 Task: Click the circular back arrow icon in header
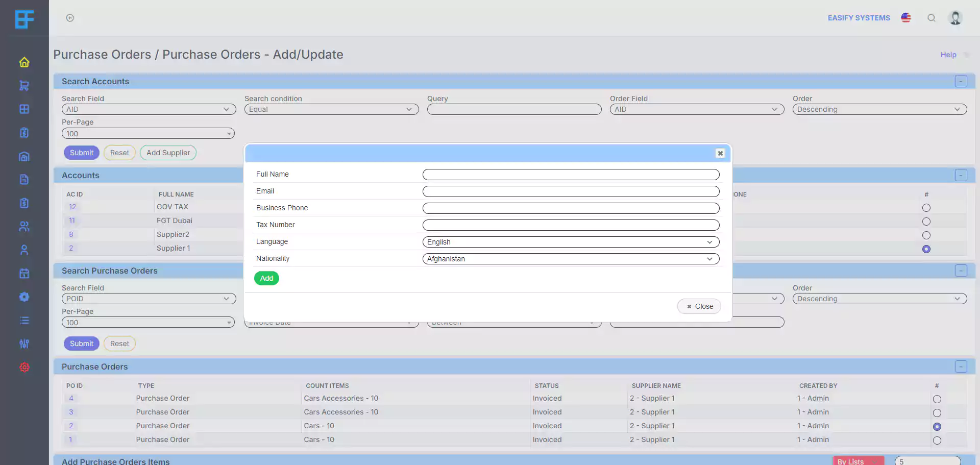tap(70, 18)
